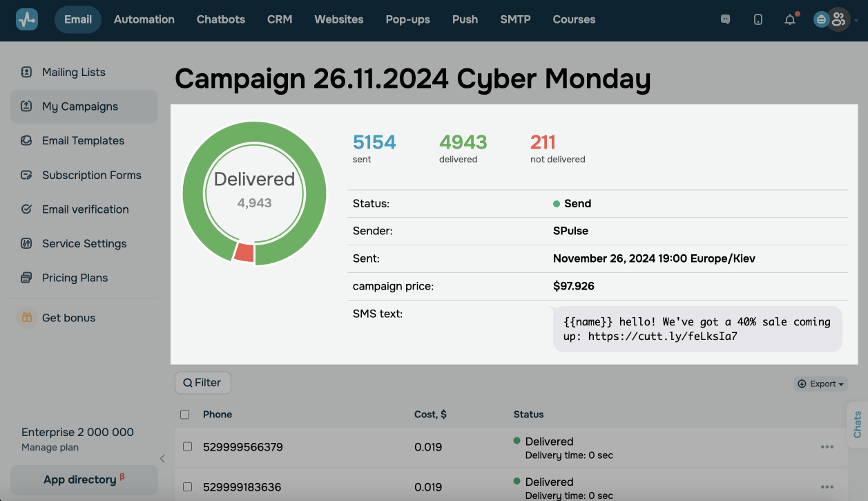Expand the Export dropdown

tap(821, 384)
